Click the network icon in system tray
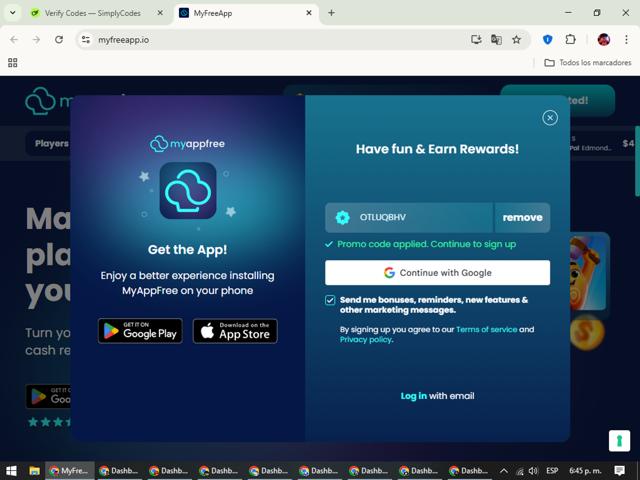Screen dimensions: 640x480 (x=520, y=471)
